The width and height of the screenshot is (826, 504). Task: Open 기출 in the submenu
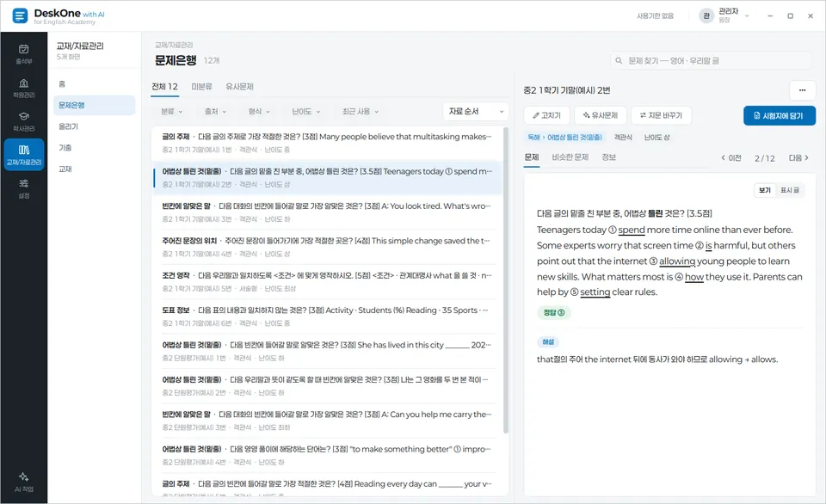tap(95, 148)
